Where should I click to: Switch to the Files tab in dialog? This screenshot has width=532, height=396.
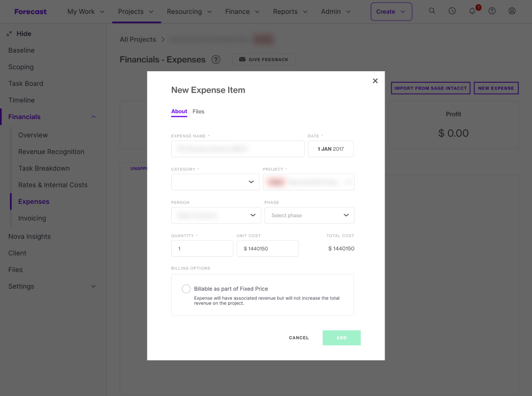point(199,111)
